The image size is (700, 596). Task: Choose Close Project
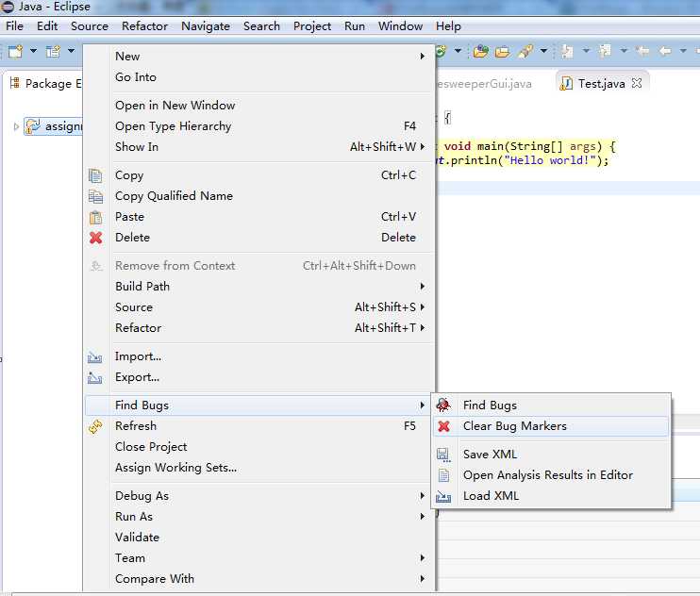pos(151,447)
